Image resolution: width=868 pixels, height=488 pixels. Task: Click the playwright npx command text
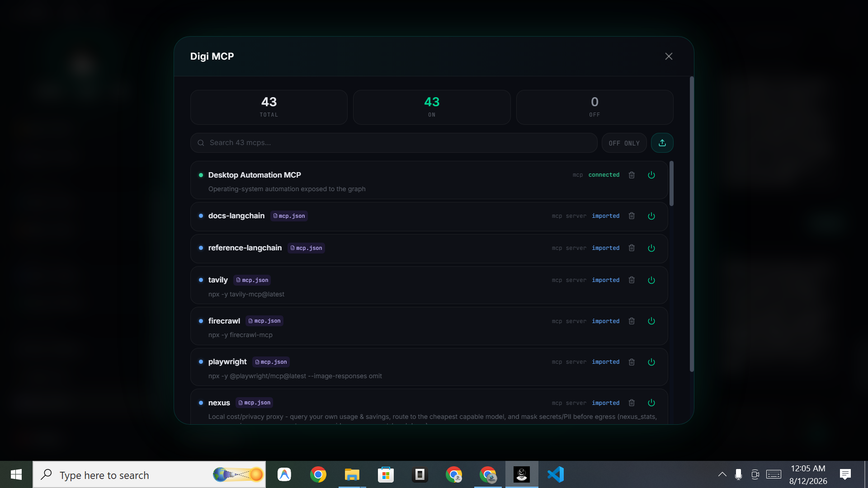pyautogui.click(x=295, y=376)
